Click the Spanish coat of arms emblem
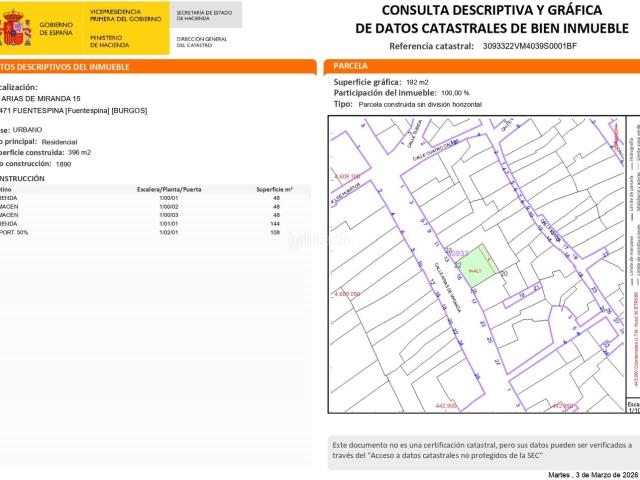The width and height of the screenshot is (640, 480). (16, 28)
